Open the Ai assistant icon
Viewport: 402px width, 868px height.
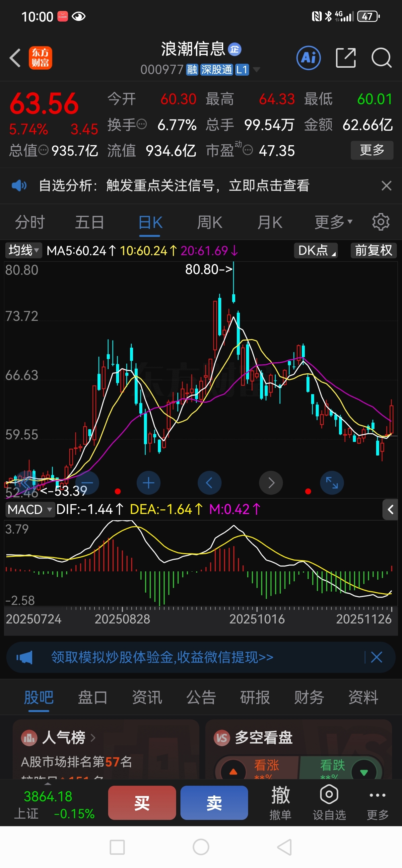tap(308, 58)
